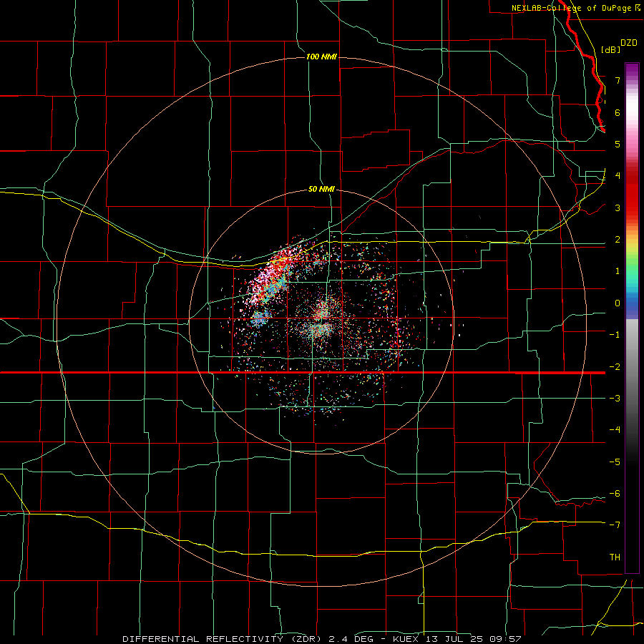Click the color scale value '-2'
This screenshot has width=644, height=644.
[615, 367]
